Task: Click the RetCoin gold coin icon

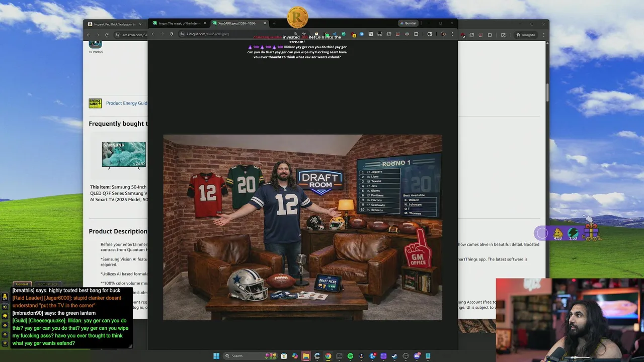Action: (x=297, y=18)
